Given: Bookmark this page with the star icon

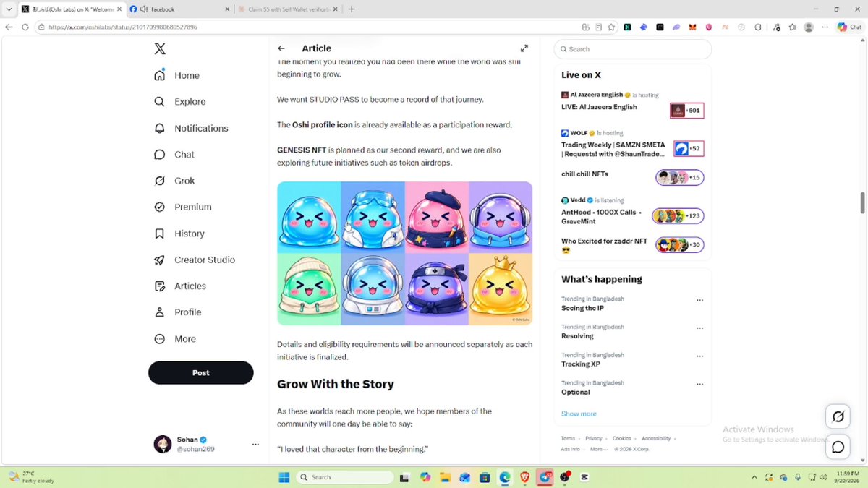Looking at the screenshot, I should pyautogui.click(x=611, y=27).
